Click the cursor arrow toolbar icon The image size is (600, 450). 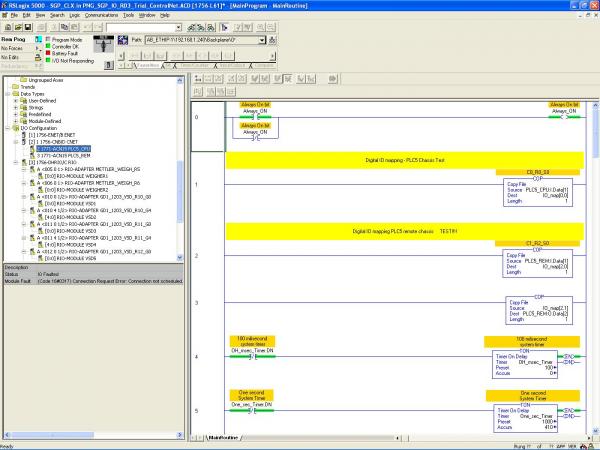(224, 27)
